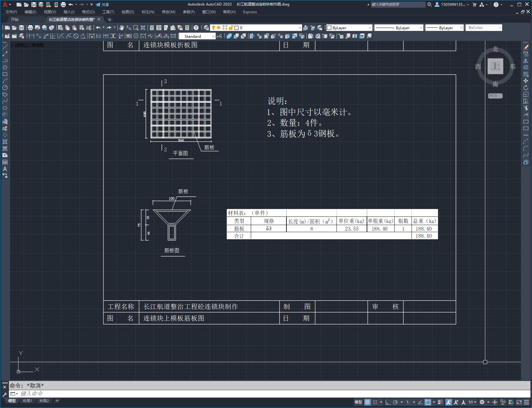The height and width of the screenshot is (408, 532).
Task: Expand the annotation scale 1:1 dropdown
Action: click(x=472, y=402)
